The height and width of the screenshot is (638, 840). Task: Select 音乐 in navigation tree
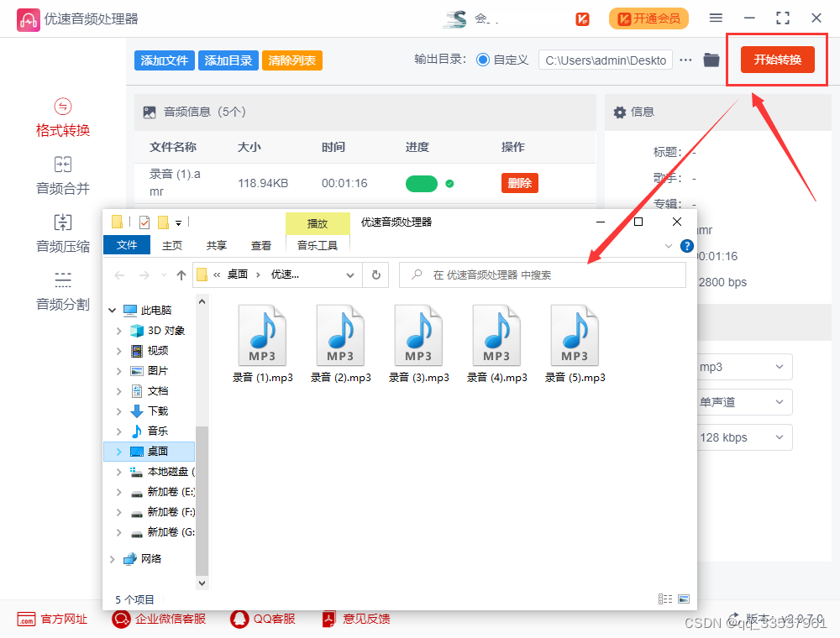(158, 431)
